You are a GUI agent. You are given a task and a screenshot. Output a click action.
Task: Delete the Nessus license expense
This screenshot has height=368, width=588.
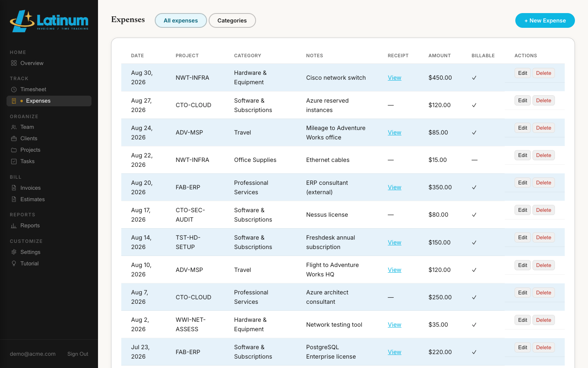coord(543,210)
